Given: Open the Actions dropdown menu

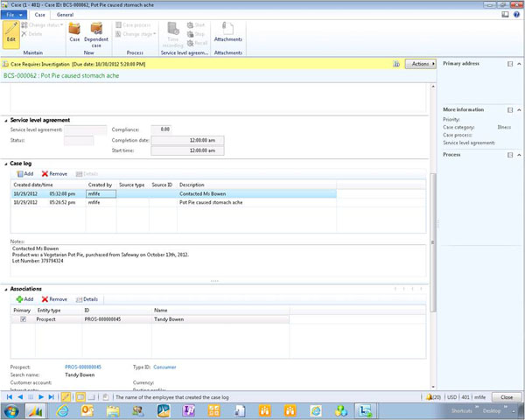Looking at the screenshot, I should pos(420,64).
